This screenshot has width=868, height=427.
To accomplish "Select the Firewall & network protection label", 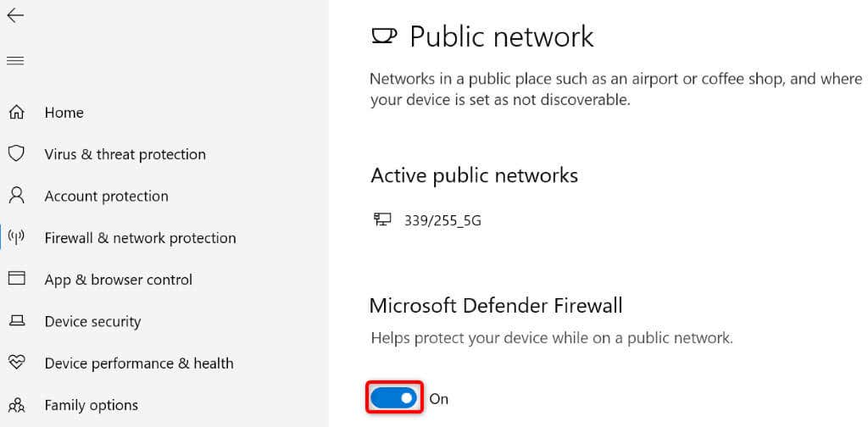I will (x=140, y=238).
